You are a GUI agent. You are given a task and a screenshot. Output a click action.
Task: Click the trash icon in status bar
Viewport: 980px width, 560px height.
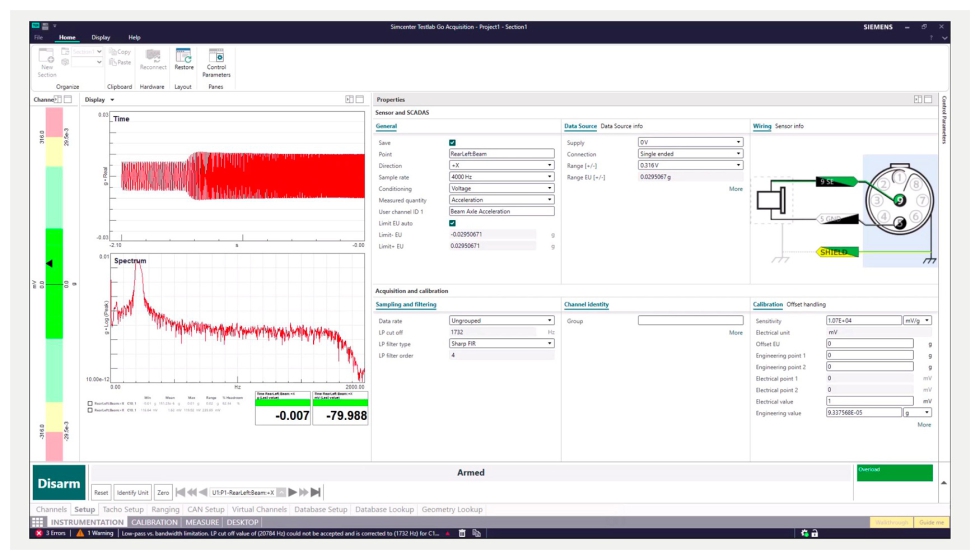click(462, 533)
